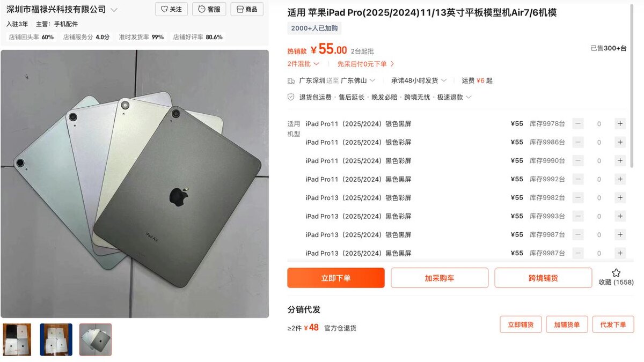Click 跨境铺货 button
644x362 pixels.
click(x=543, y=278)
